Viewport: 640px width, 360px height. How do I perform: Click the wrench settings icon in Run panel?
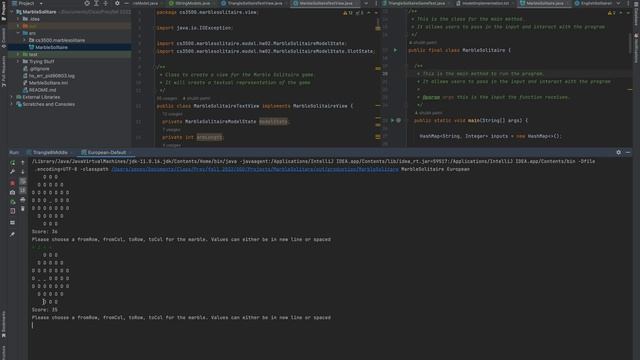click(13, 172)
